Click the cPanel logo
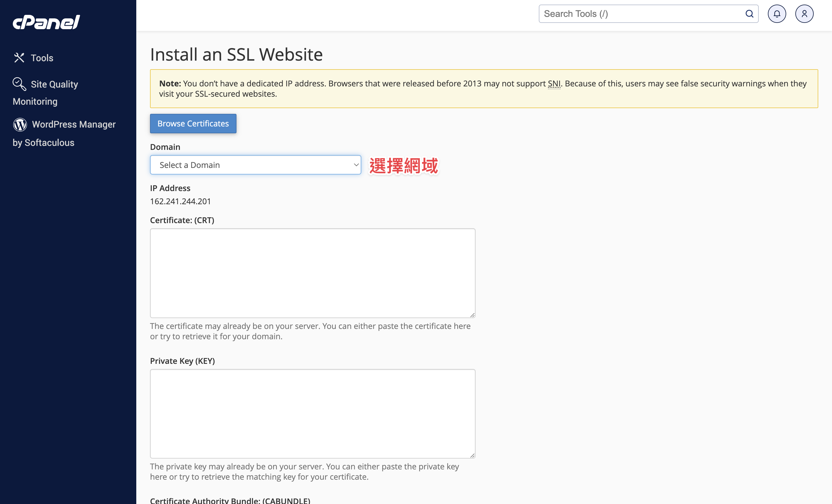Screen dimensions: 832x504 click(x=46, y=22)
